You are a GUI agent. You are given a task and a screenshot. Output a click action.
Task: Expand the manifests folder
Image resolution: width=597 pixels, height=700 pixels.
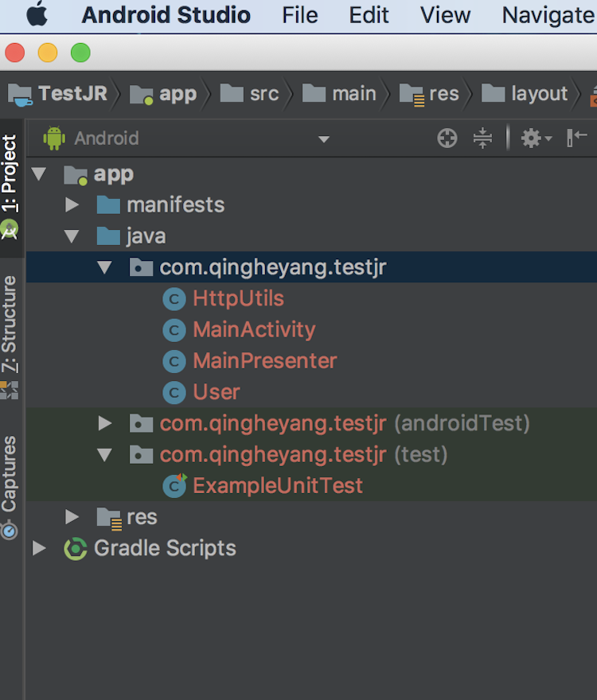click(x=72, y=205)
